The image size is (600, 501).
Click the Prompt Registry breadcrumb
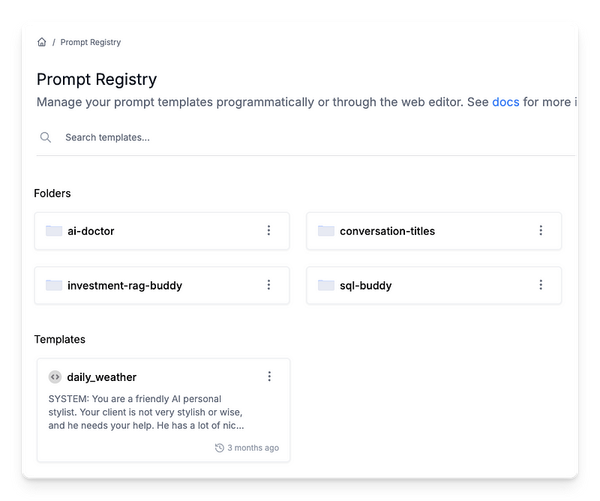coord(91,42)
